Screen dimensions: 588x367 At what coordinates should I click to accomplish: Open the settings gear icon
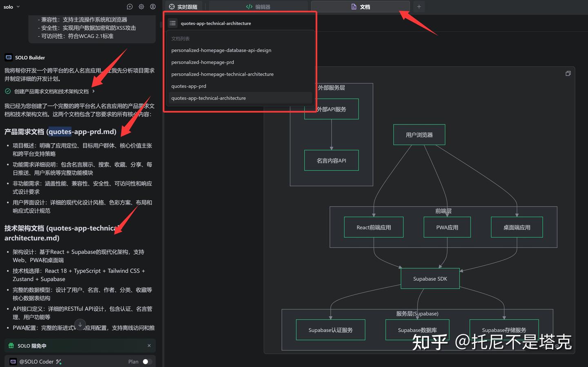coord(141,7)
